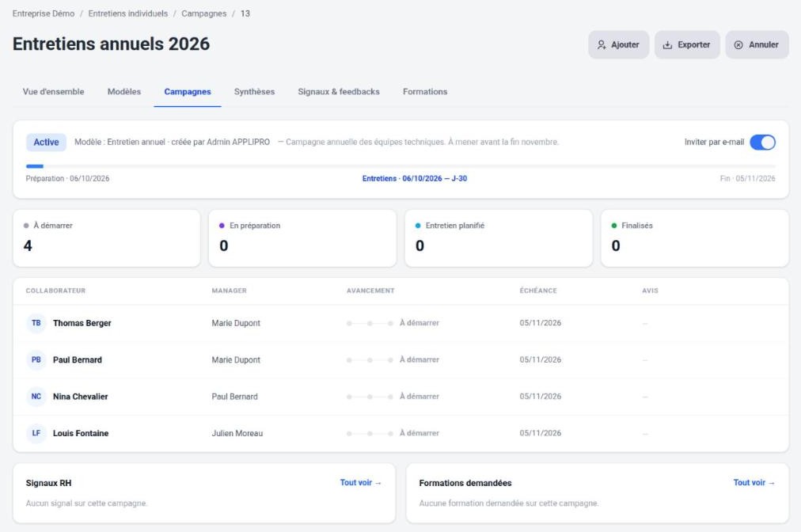Image resolution: width=801 pixels, height=532 pixels.
Task: Go to the Vue d'ensemble tab
Action: tap(54, 92)
